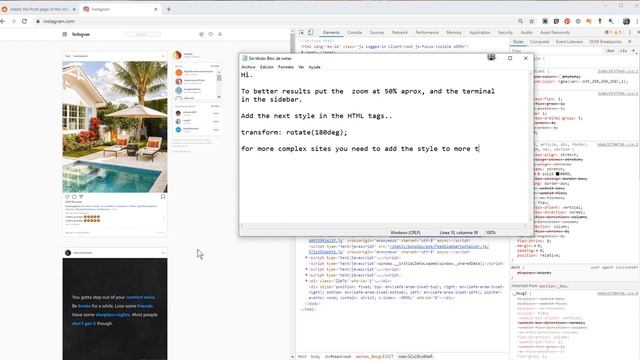Click the black color swatch beside #000

click(x=557, y=173)
